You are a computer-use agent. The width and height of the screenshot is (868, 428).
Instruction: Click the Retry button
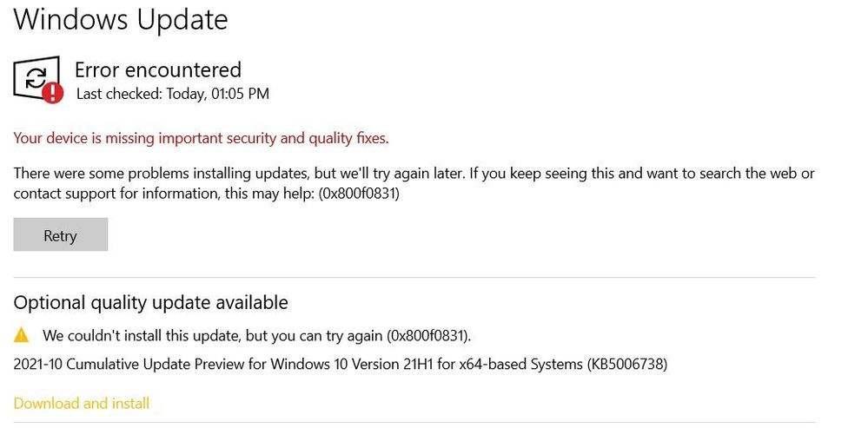pyautogui.click(x=60, y=235)
